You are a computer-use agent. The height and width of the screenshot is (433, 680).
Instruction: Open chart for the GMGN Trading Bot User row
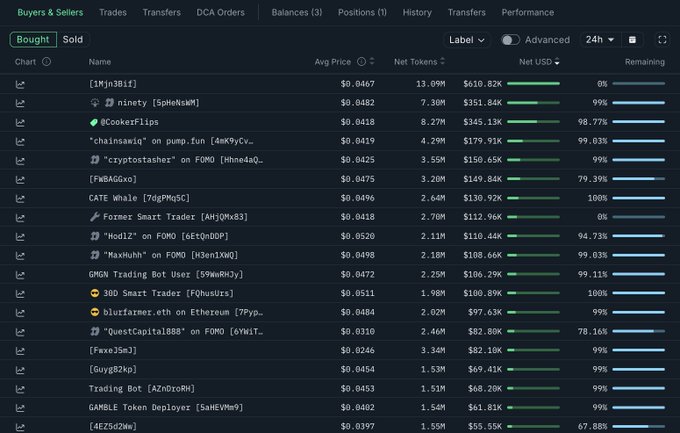tap(20, 275)
